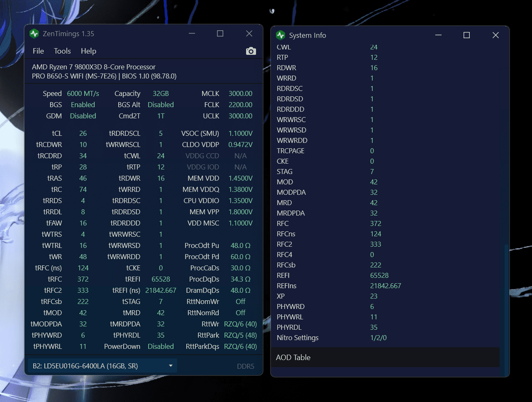Image resolution: width=532 pixels, height=402 pixels.
Task: Click the UCLK value 3000.00 in ZenTimings
Action: point(240,116)
